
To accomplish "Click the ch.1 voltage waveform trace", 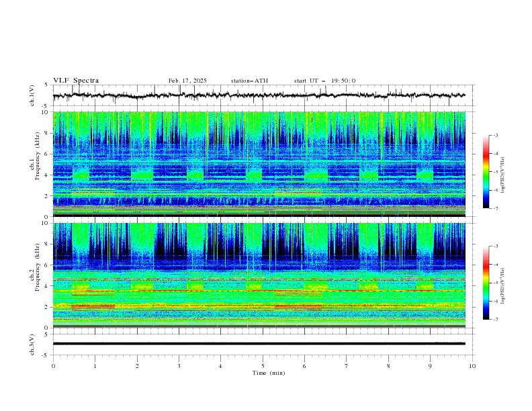I will [x=259, y=95].
